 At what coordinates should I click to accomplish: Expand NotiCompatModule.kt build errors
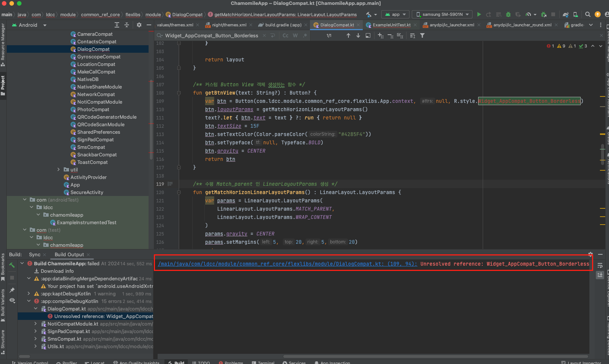pyautogui.click(x=36, y=324)
